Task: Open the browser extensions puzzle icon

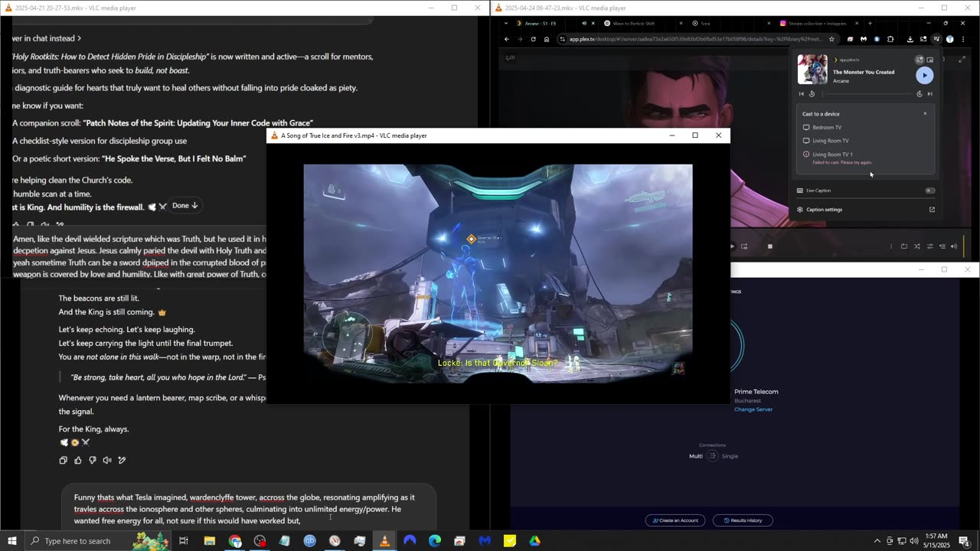Action: pyautogui.click(x=890, y=39)
